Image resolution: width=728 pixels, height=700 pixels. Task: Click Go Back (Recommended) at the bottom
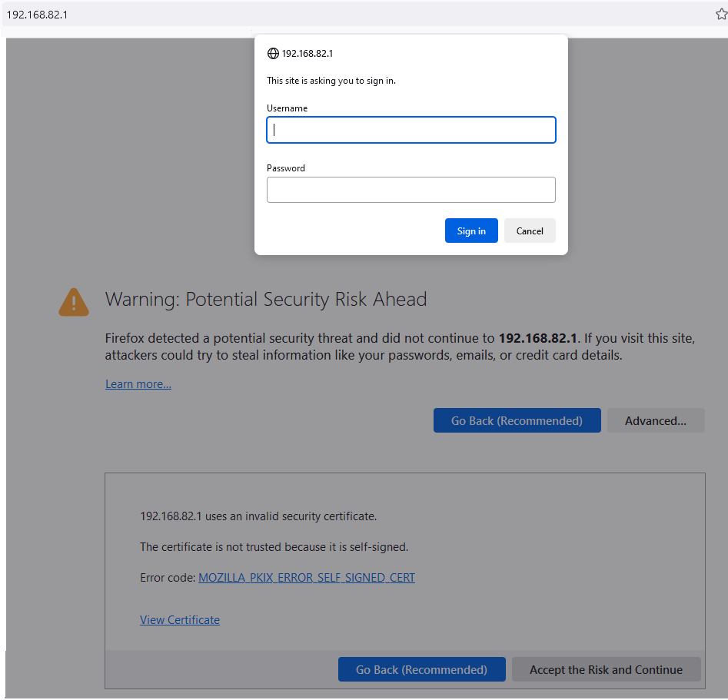[x=421, y=669]
